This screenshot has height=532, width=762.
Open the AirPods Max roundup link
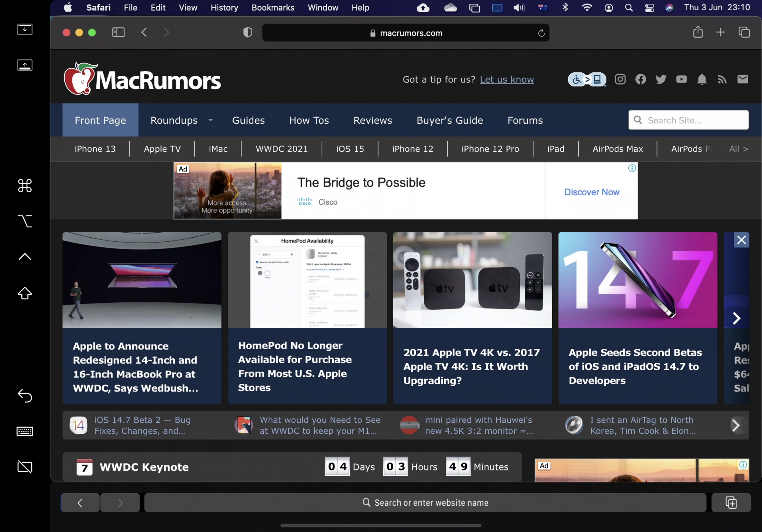click(618, 149)
